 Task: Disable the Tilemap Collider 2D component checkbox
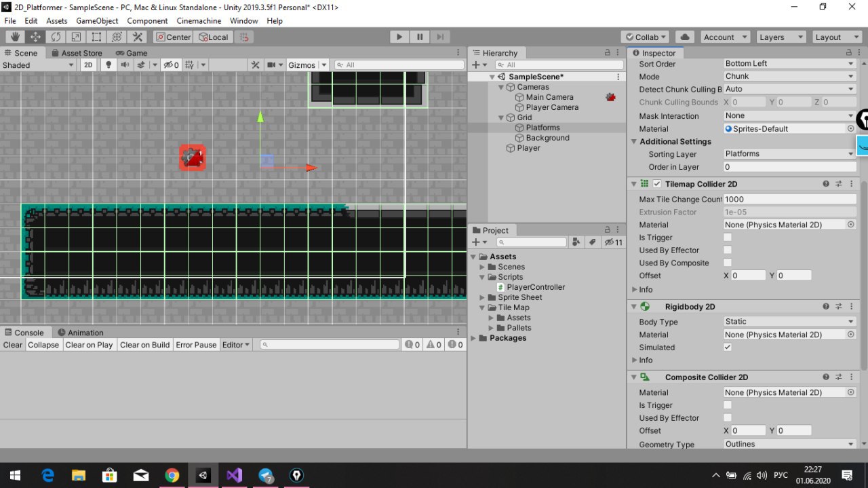click(x=656, y=184)
